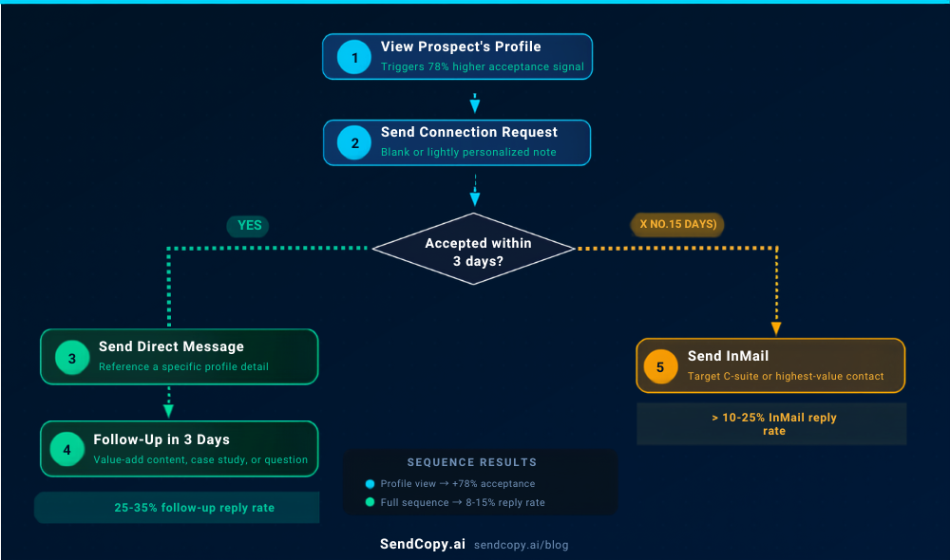Viewport: 950px width, 560px height.
Task: Select the Follow-Up in 3 Days heading
Action: click(161, 439)
